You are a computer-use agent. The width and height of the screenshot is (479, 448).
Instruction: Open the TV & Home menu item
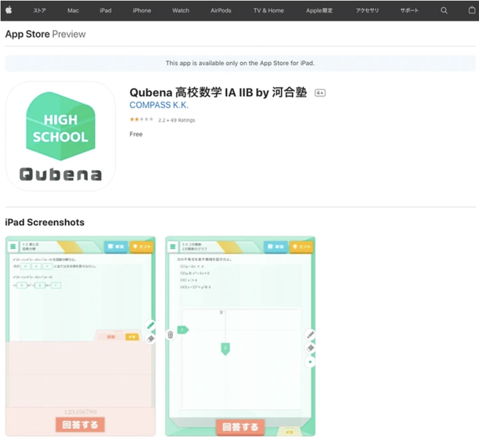click(269, 11)
